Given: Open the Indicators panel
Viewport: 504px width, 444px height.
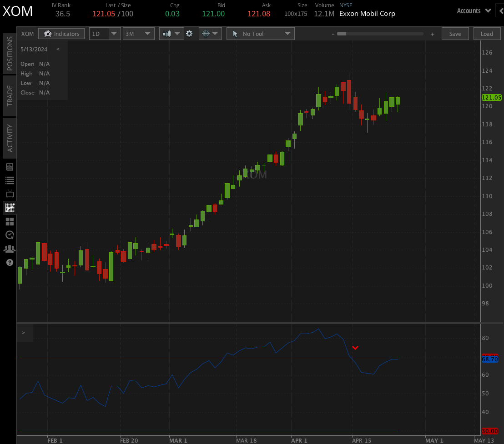Looking at the screenshot, I should (61, 34).
